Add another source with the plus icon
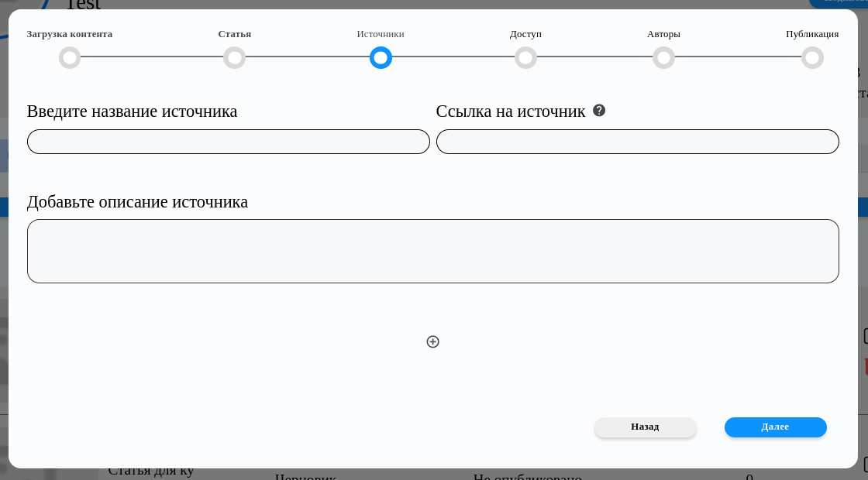Screen dimensions: 868x480 click(x=433, y=341)
